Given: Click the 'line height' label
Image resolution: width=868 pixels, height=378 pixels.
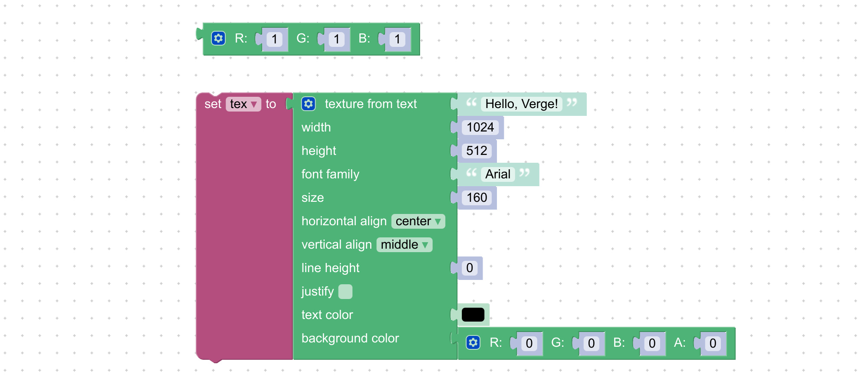Looking at the screenshot, I should 330,268.
